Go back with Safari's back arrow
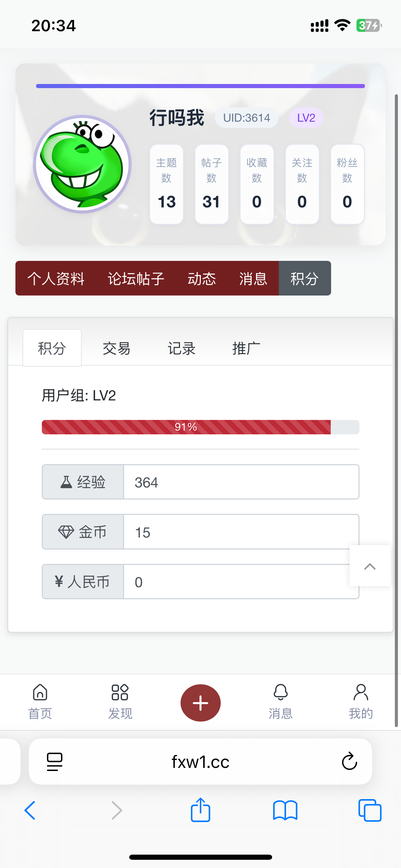The image size is (401, 868). (x=30, y=810)
